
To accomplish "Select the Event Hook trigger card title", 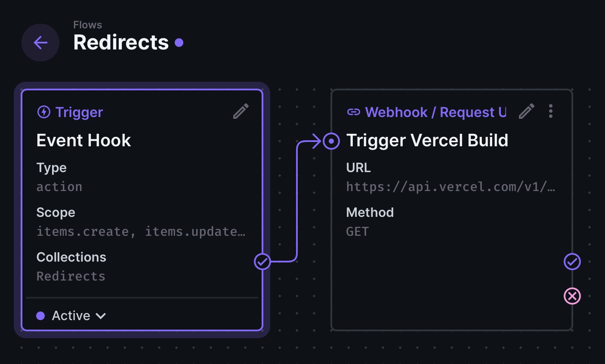I will coord(83,141).
